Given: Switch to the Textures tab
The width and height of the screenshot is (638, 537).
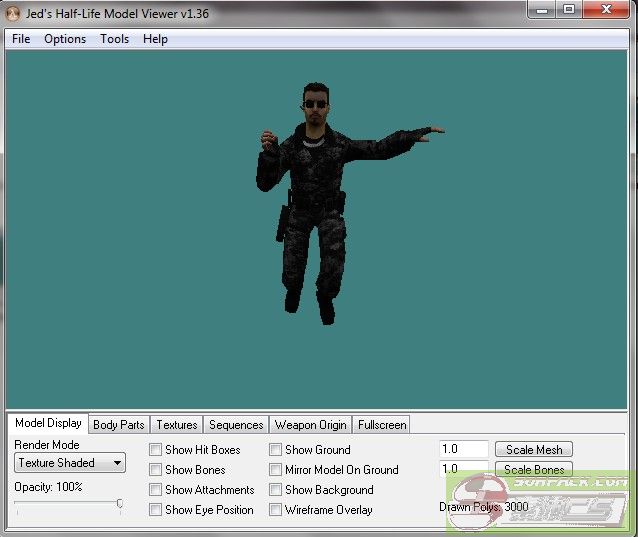Looking at the screenshot, I should pyautogui.click(x=177, y=425).
